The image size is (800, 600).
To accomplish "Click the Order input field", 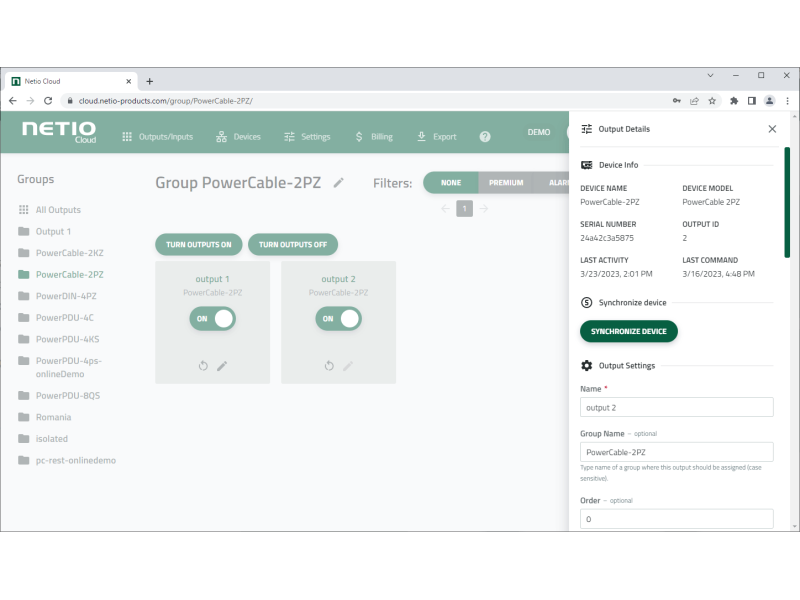I will [677, 519].
